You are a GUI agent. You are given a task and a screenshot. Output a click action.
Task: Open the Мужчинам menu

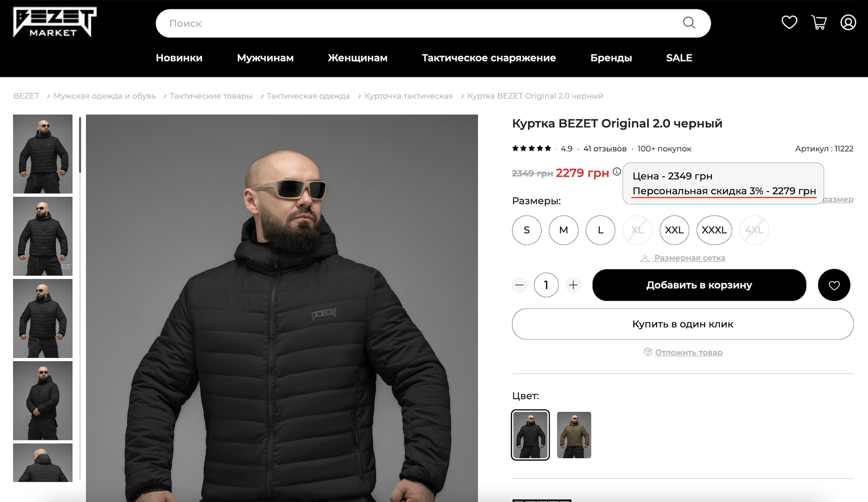(x=265, y=58)
